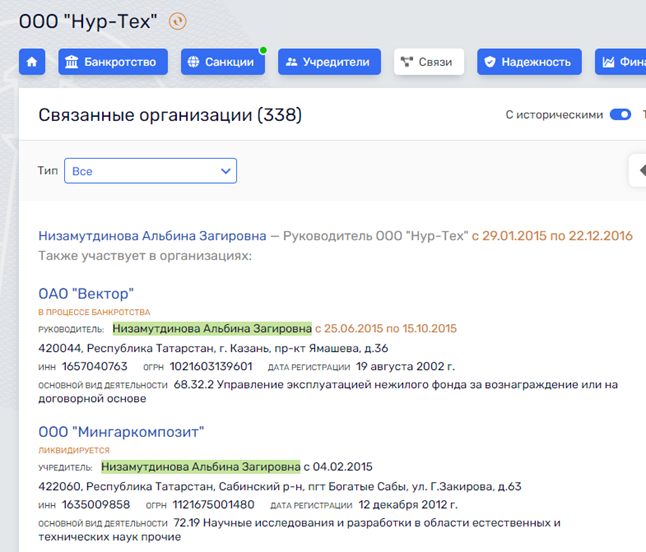
Task: Click highlighted founder name under ООО "Мингаркомпозит"
Action: click(x=201, y=467)
